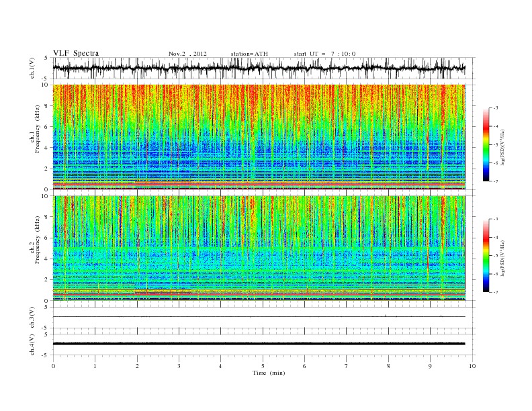Click the ch.1 voltage waveform trace
The image size is (532, 411).
coord(259,68)
